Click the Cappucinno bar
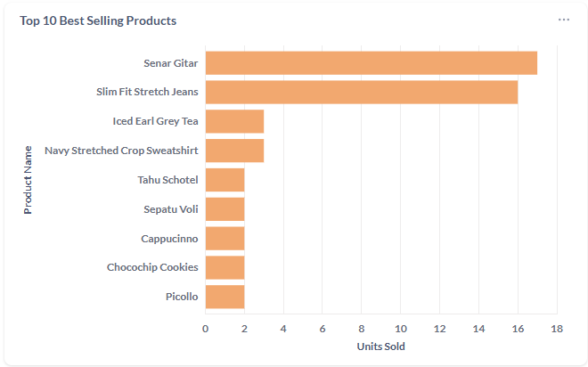The height and width of the screenshot is (367, 588). (x=225, y=238)
